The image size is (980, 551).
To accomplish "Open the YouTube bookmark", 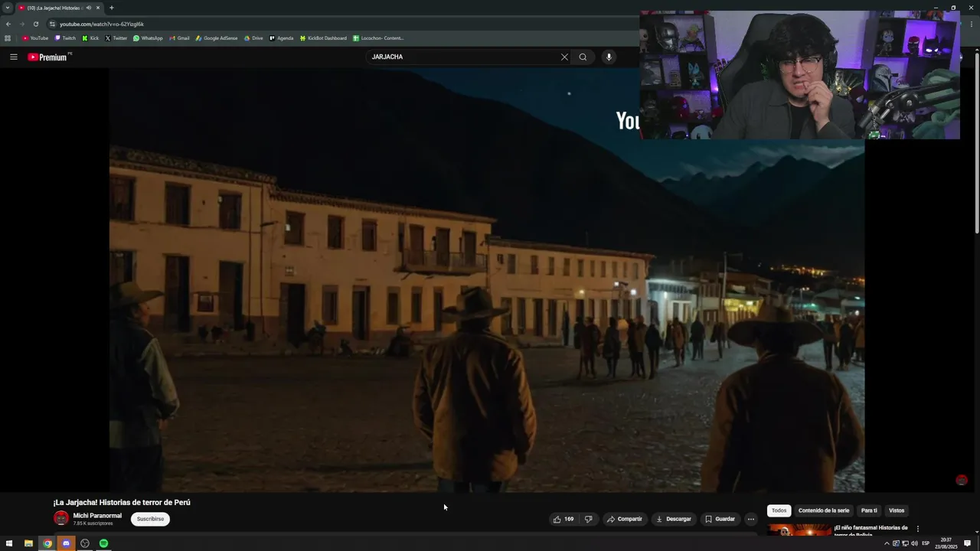I will (35, 38).
